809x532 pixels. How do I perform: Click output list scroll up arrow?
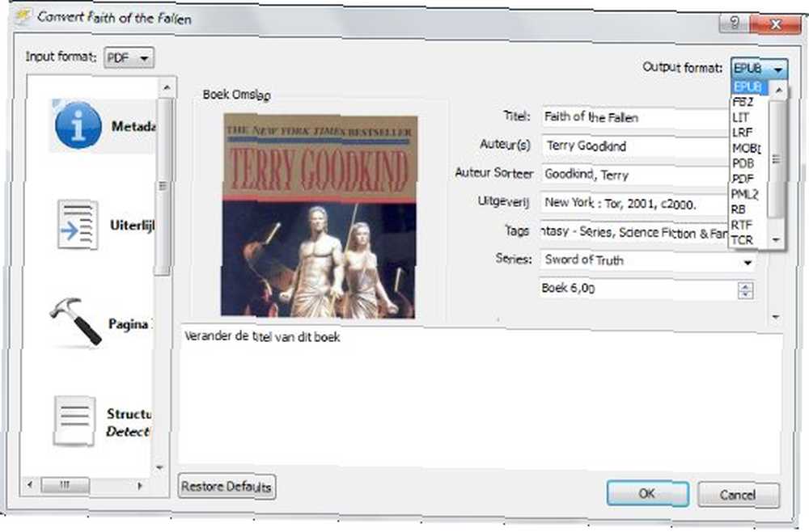click(x=778, y=91)
